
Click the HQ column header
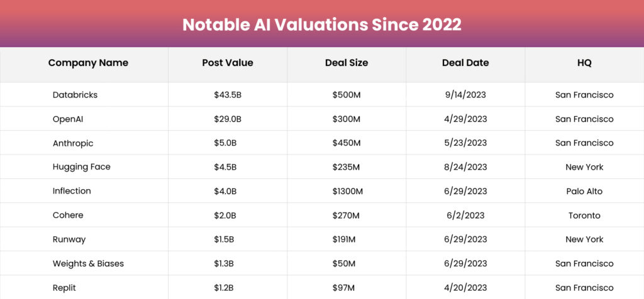click(x=584, y=63)
